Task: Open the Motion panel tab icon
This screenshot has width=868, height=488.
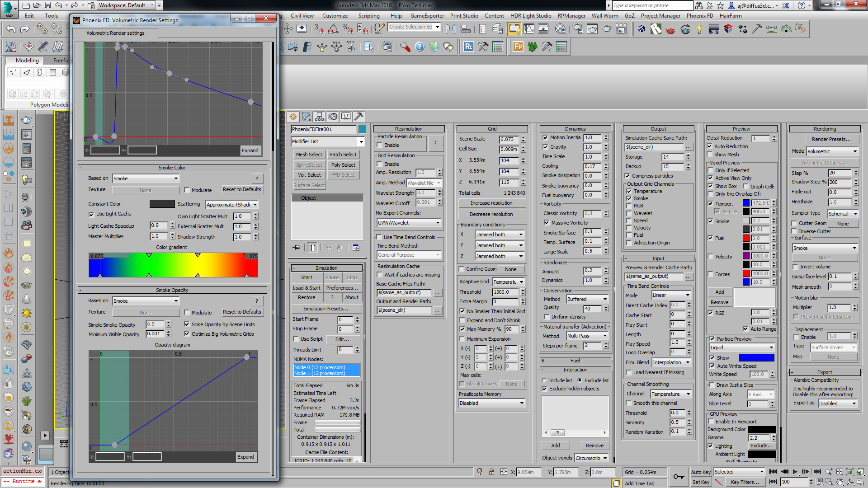Action: [333, 117]
